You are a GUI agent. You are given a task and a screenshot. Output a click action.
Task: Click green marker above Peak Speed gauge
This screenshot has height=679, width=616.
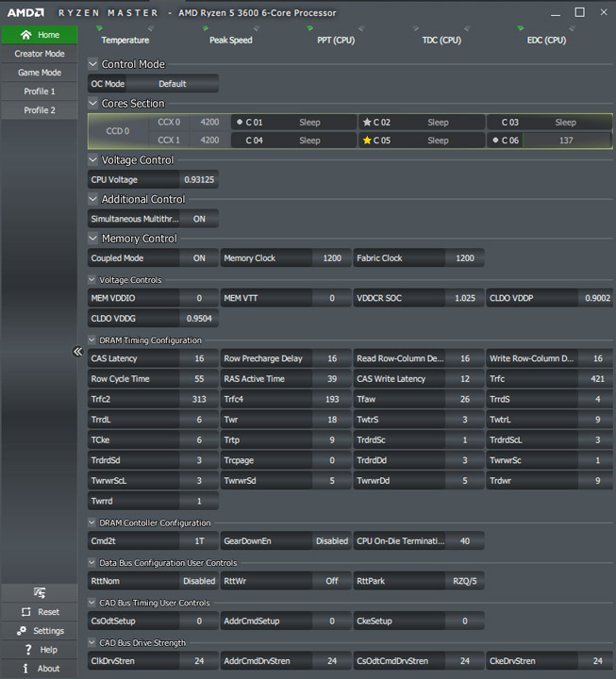206,28
